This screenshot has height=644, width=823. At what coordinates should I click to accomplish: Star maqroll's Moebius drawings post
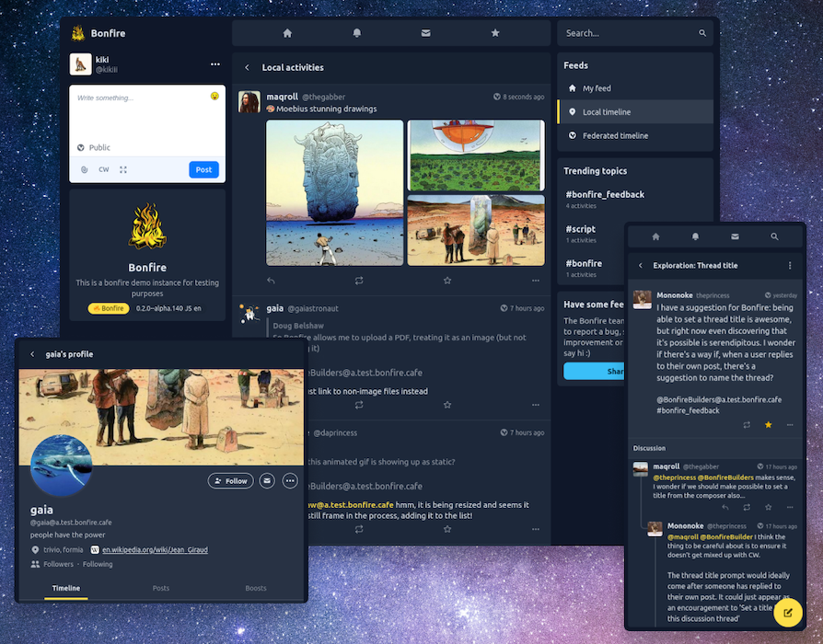coord(447,281)
